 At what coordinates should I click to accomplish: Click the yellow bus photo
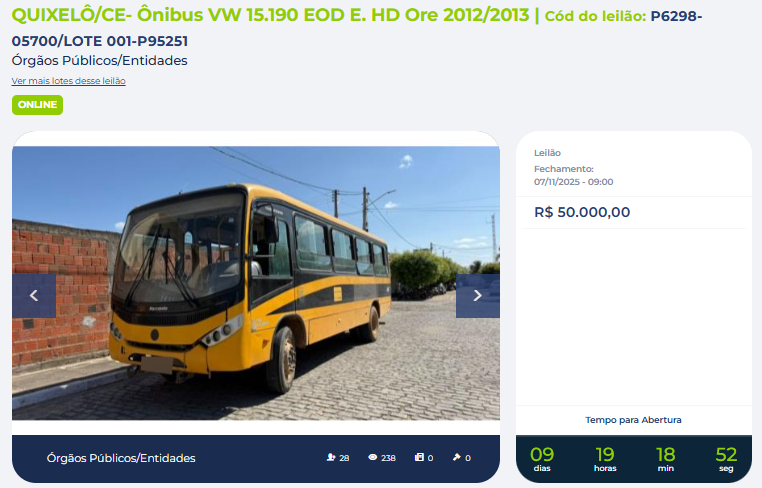pos(256,283)
